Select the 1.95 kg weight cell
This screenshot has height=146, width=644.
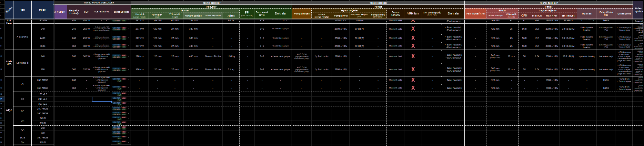point(231,56)
